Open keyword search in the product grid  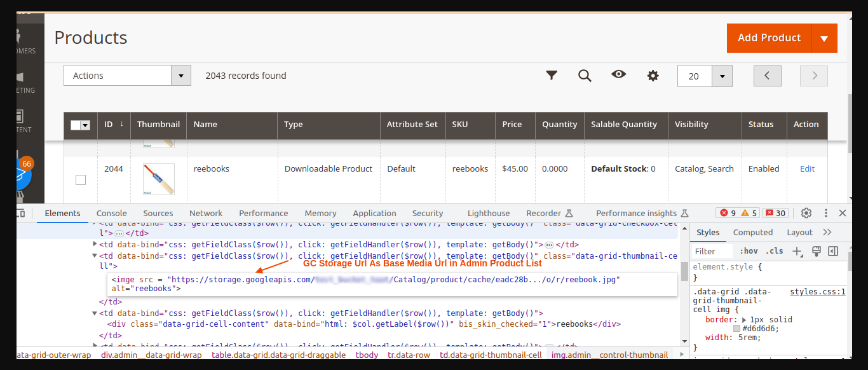pyautogui.click(x=585, y=75)
